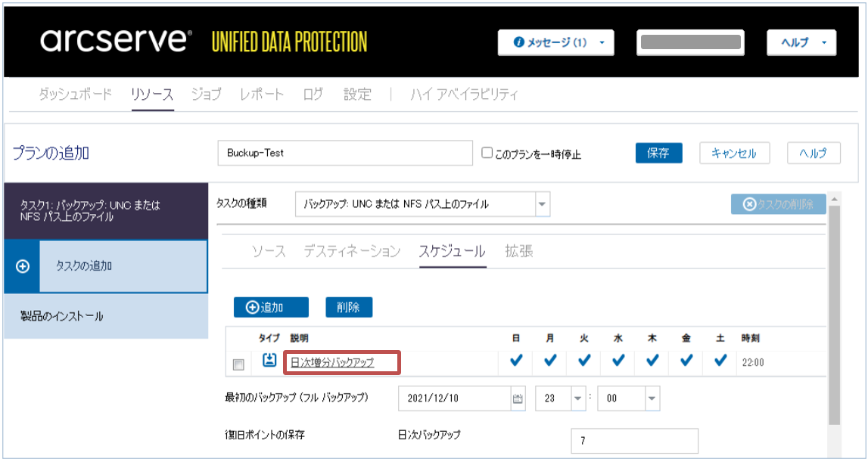Viewport: 868px width, 462px height.
Task: Open the ヘルプ dropdown in header
Action: tap(801, 42)
